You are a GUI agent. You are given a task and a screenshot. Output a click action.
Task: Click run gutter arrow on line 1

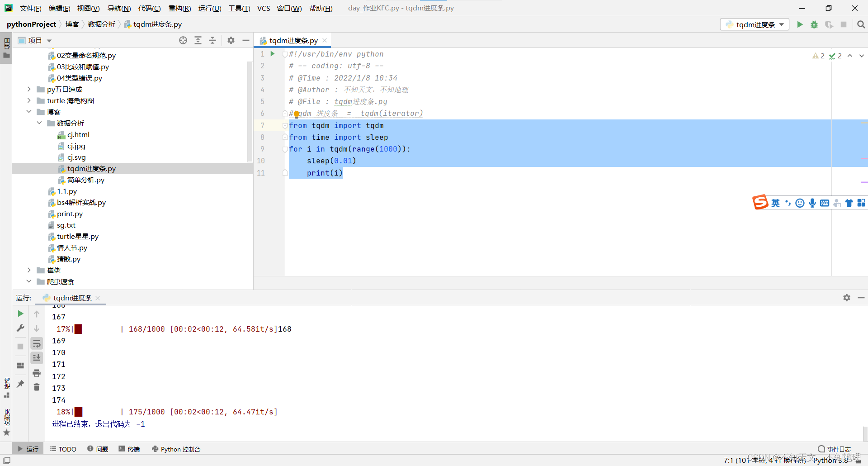point(273,54)
